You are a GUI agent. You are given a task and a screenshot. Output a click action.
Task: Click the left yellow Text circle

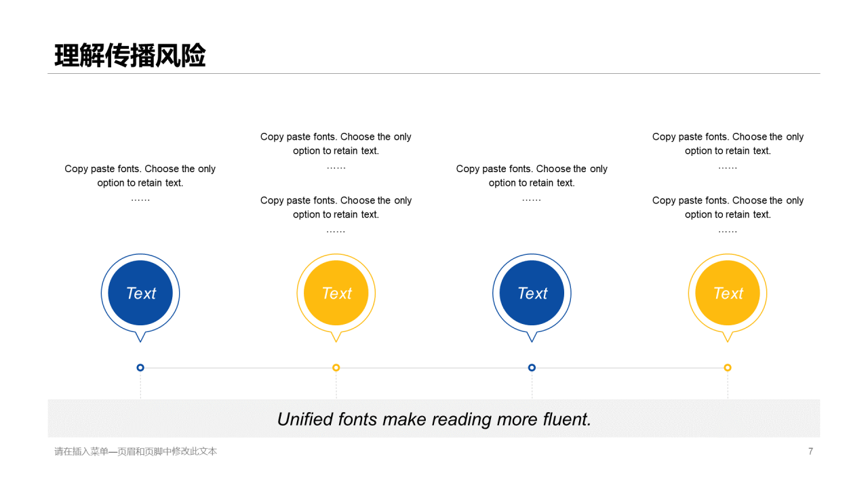pyautogui.click(x=336, y=293)
